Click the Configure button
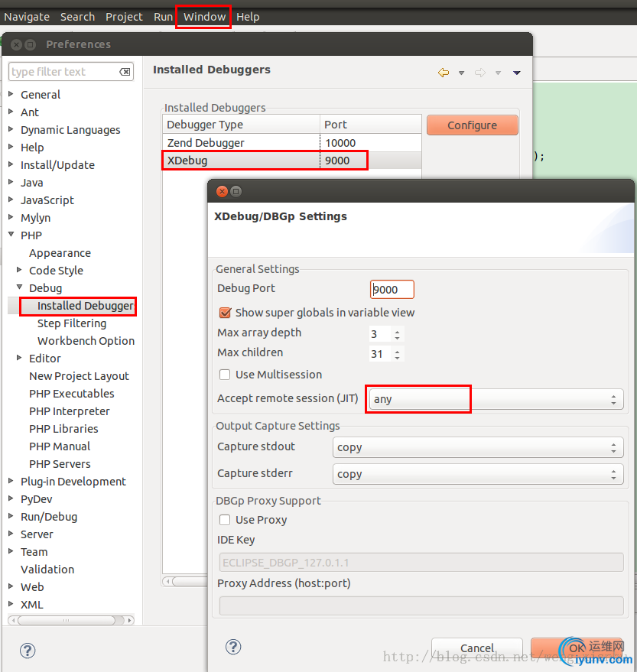 (x=473, y=125)
